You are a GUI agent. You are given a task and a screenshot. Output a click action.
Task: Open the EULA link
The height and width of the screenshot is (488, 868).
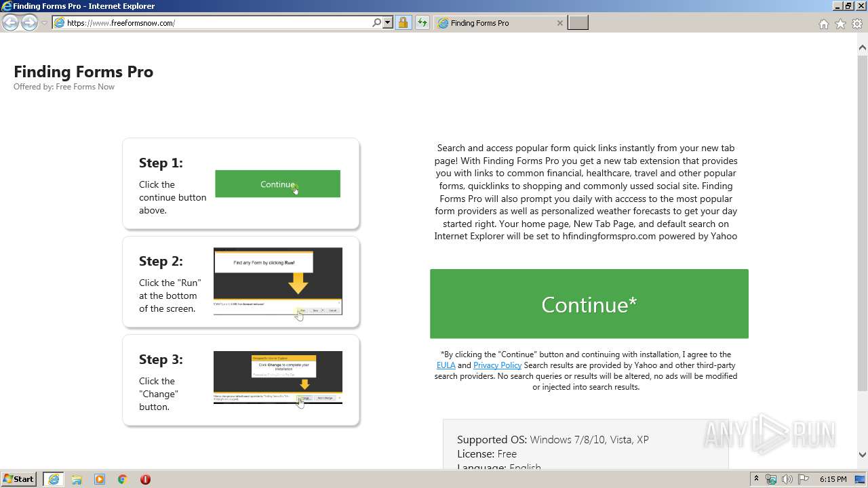pyautogui.click(x=446, y=365)
